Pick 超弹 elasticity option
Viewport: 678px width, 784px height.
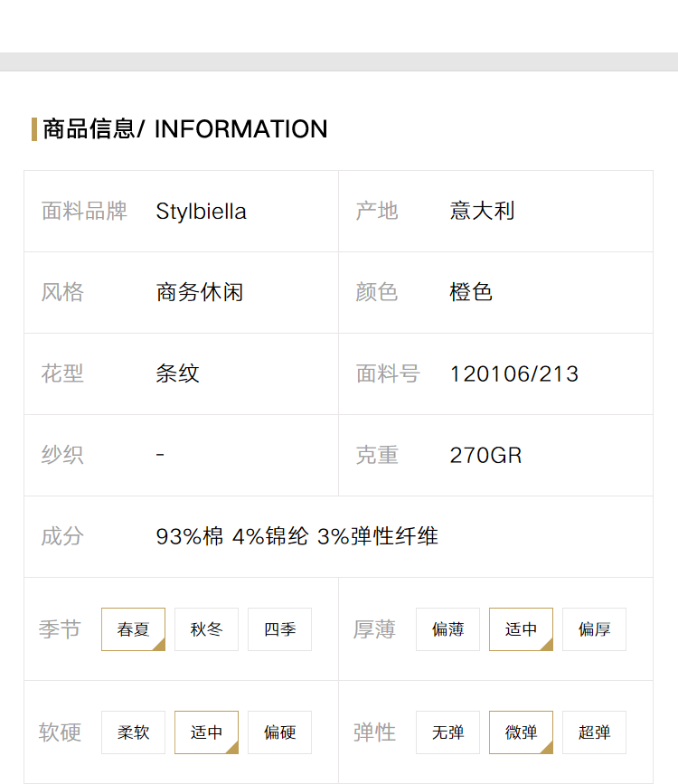tap(594, 732)
